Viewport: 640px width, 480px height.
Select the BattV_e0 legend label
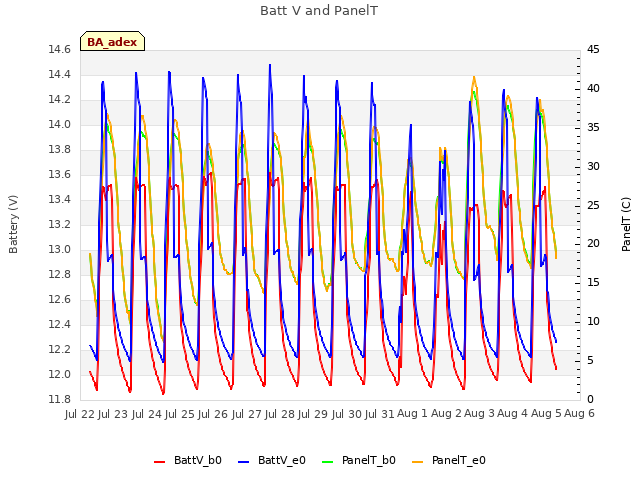282,460
